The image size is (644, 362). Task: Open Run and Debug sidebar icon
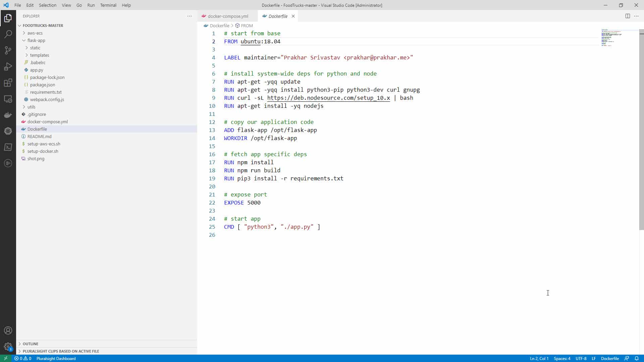[8, 66]
